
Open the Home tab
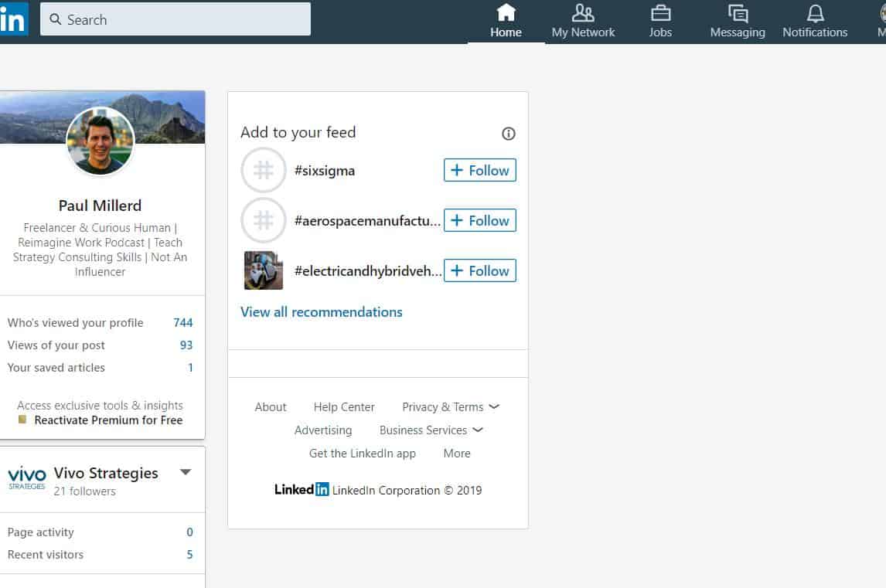(x=506, y=22)
